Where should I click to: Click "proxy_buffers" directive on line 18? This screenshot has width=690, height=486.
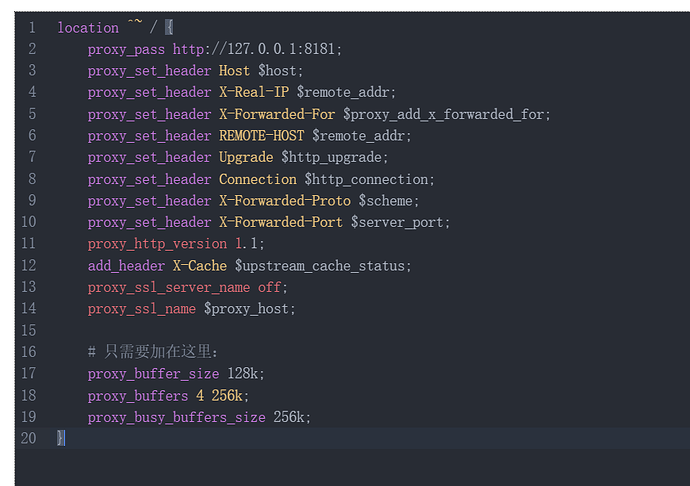pyautogui.click(x=138, y=396)
